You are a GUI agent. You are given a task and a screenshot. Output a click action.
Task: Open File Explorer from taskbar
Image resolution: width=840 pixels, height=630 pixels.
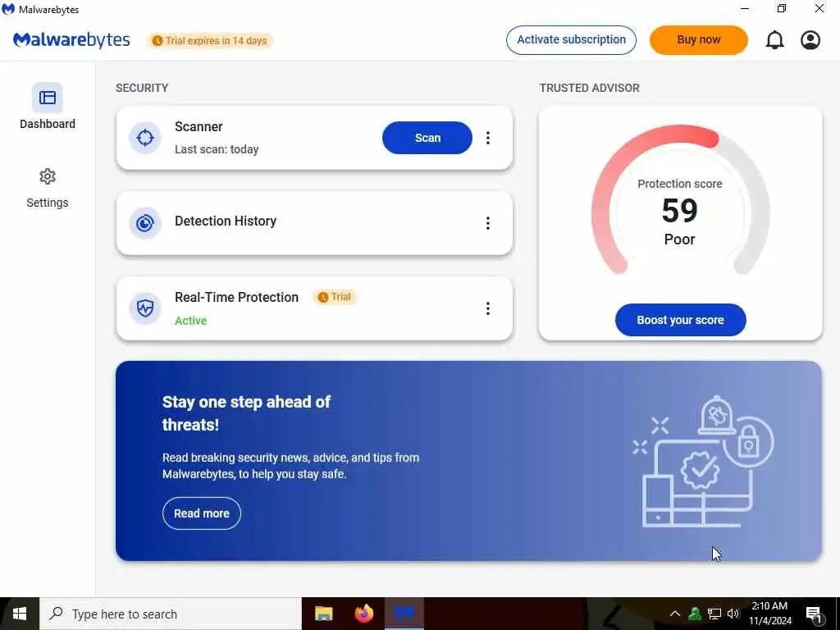[x=323, y=614]
